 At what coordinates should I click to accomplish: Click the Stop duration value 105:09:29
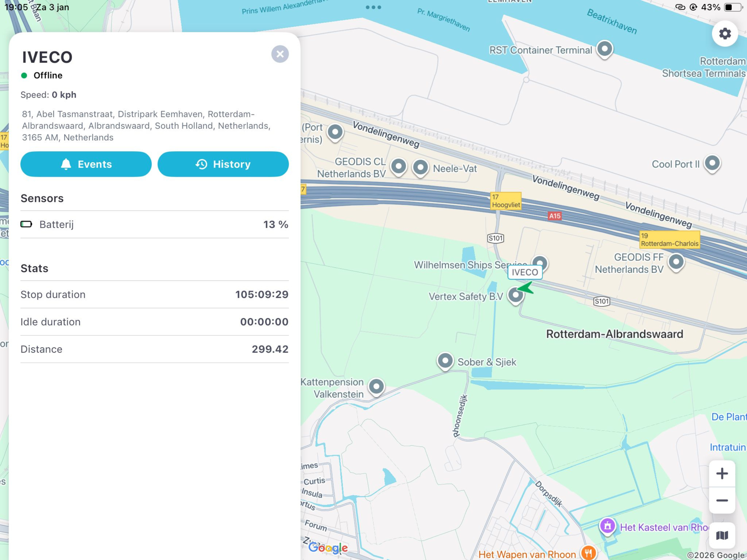point(262,294)
